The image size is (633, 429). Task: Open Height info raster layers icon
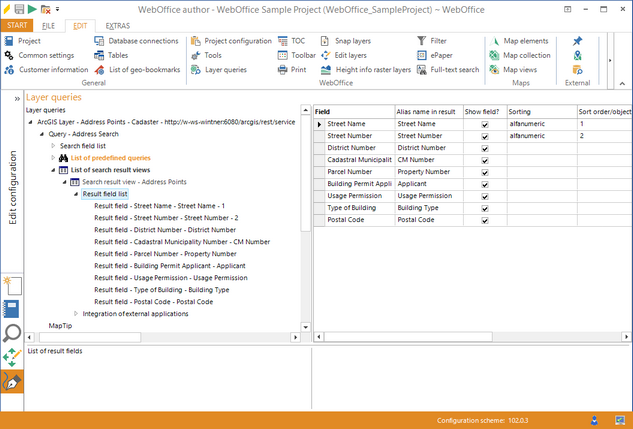[326, 70]
